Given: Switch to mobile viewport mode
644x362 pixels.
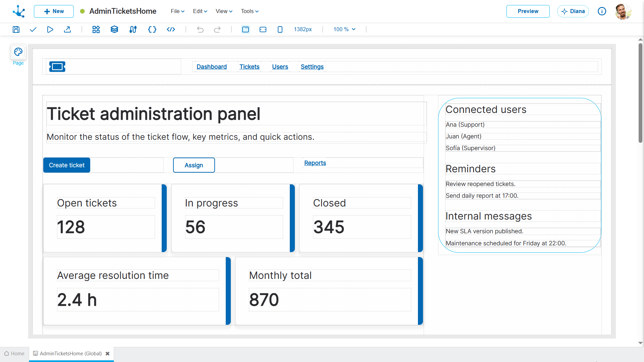Looking at the screenshot, I should pos(280,29).
